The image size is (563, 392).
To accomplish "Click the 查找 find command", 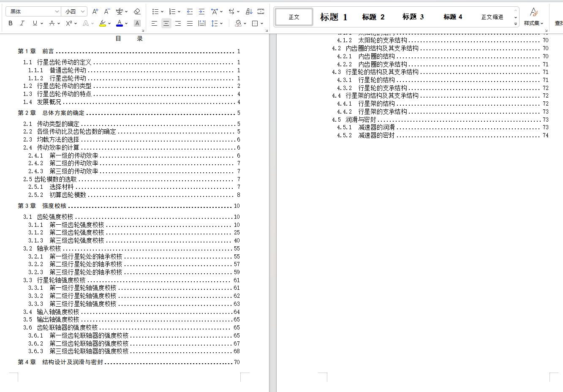I will click(559, 23).
